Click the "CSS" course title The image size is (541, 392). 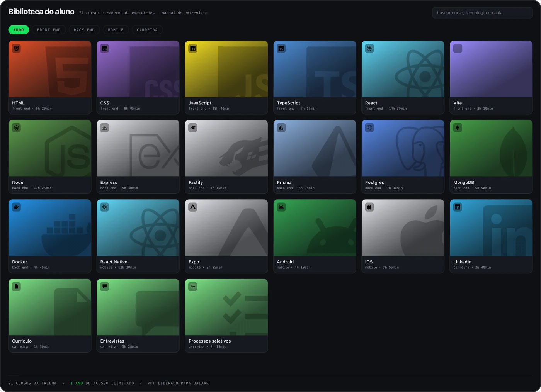tap(105, 103)
